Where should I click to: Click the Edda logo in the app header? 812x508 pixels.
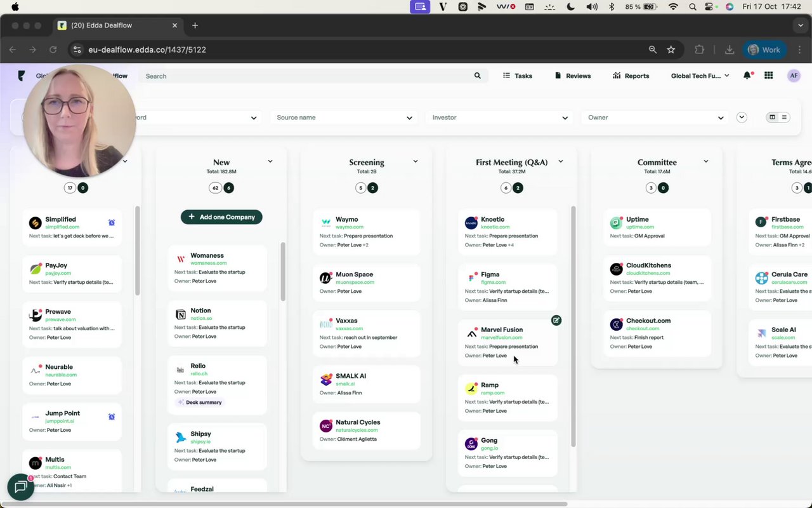(22, 76)
